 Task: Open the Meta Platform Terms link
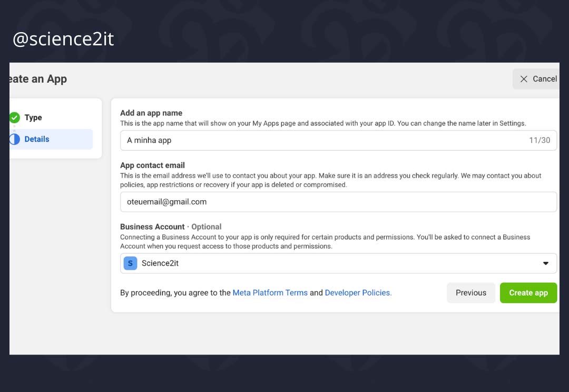[x=270, y=293]
